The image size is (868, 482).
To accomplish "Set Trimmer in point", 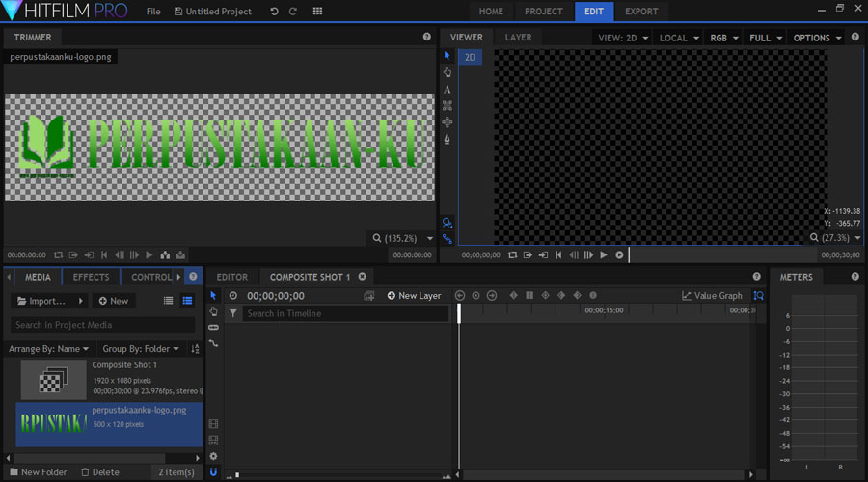I will (x=73, y=255).
